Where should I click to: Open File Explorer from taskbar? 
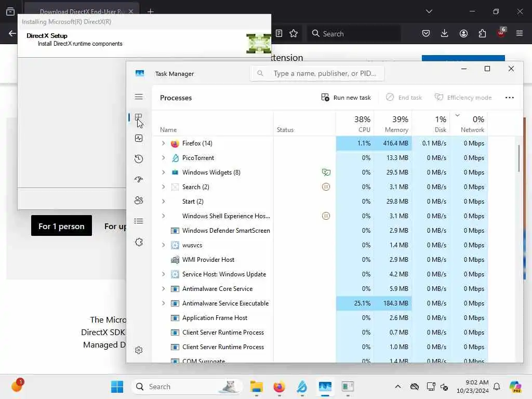[257, 387]
